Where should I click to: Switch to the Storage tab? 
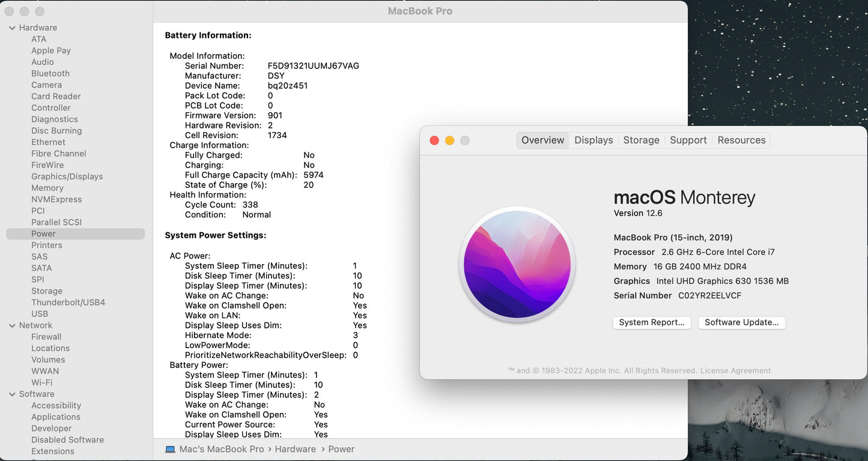click(x=641, y=140)
